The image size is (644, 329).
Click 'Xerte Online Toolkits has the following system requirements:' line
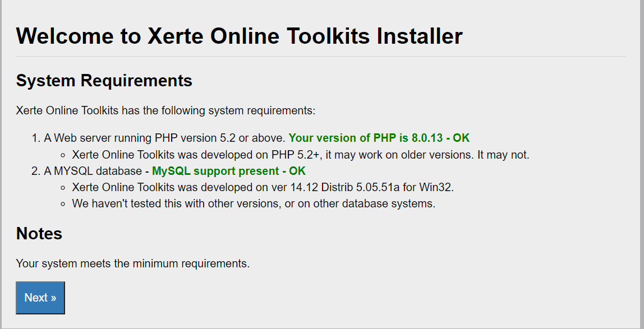pyautogui.click(x=165, y=111)
